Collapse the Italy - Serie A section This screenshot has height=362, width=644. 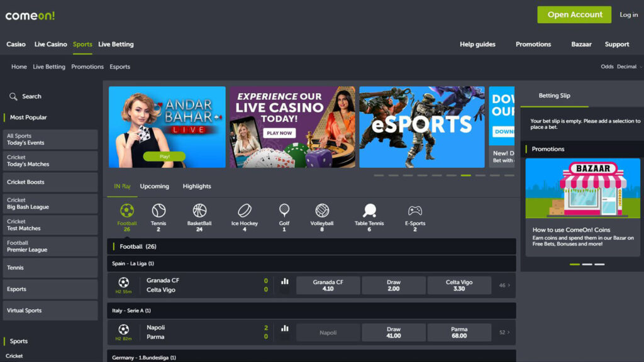[x=311, y=310]
